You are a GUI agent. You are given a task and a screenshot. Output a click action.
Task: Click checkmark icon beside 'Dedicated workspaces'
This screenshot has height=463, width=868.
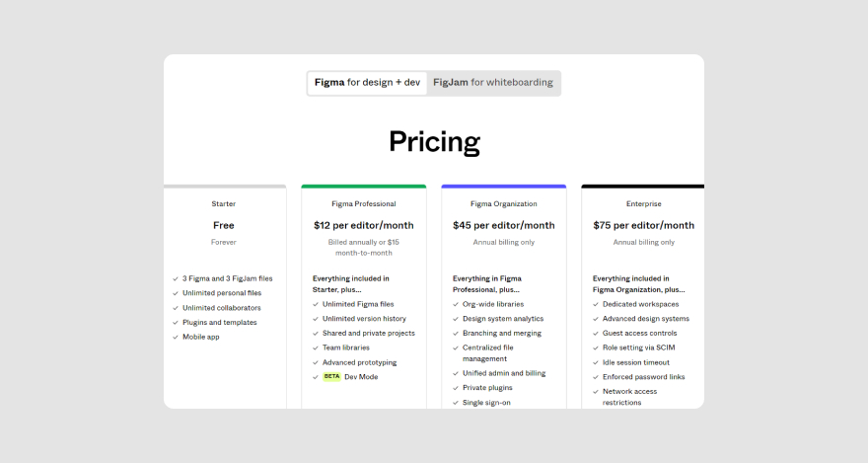pos(596,304)
